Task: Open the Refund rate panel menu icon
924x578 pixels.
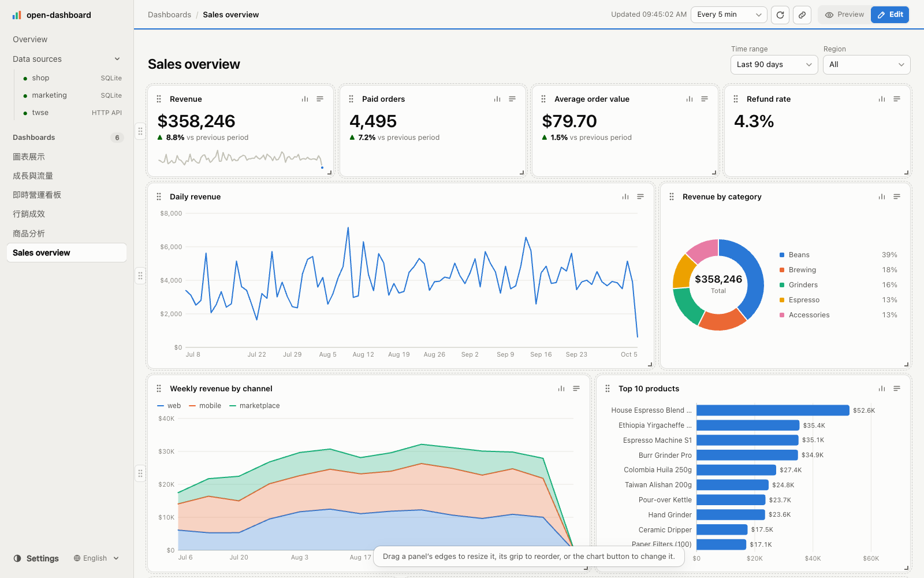Action: coord(897,99)
